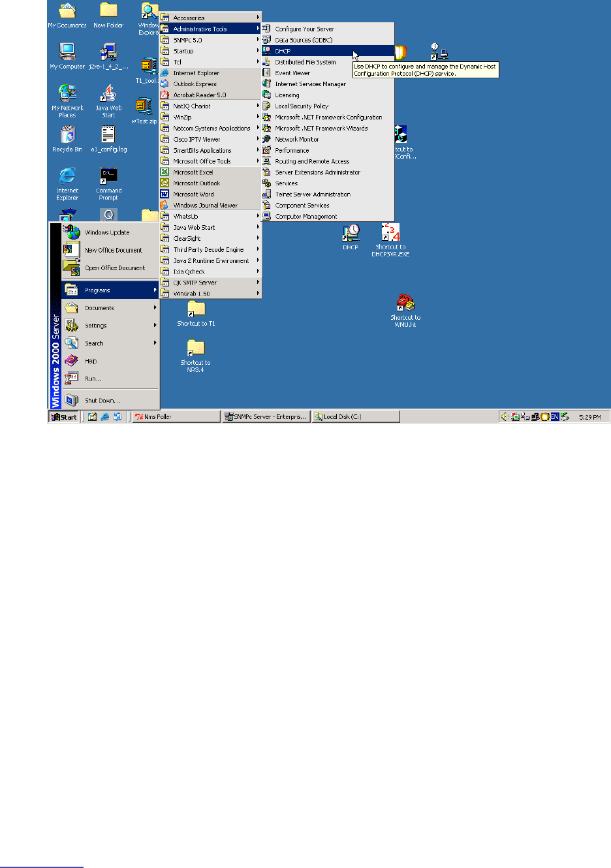The height and width of the screenshot is (868, 611).
Task: Open the My Documents desktop icon
Action: click(x=67, y=16)
